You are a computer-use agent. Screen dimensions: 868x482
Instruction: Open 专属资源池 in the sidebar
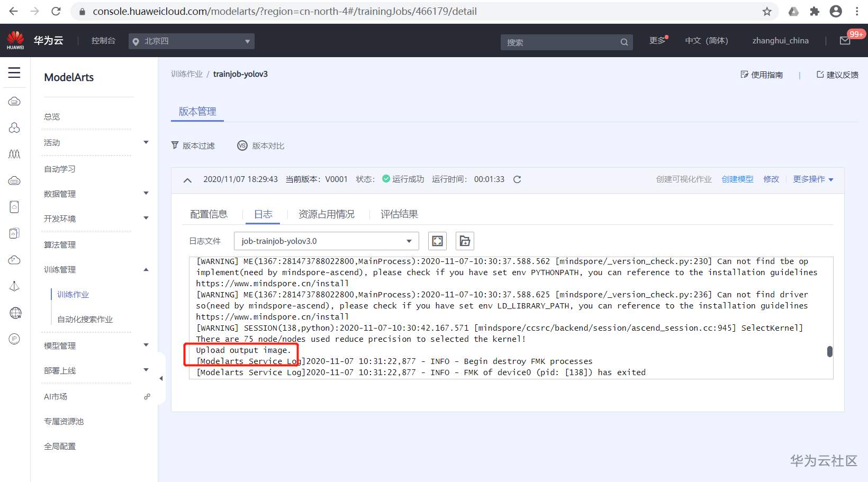coord(64,421)
